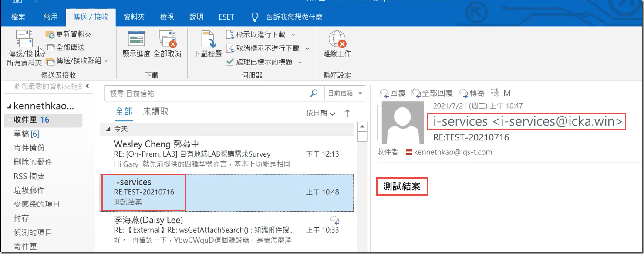The height and width of the screenshot is (254, 644).
Task: Show only 未讀取 unread messages
Action: (x=155, y=112)
